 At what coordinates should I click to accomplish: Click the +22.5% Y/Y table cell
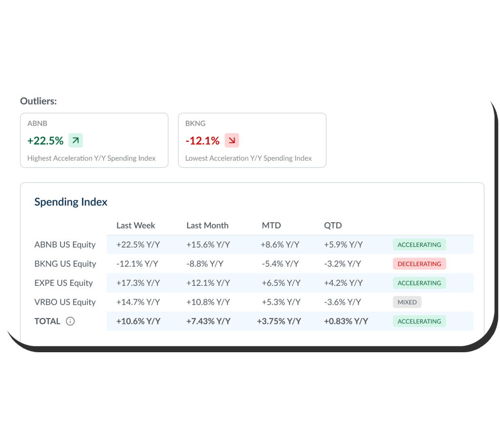[x=138, y=245]
